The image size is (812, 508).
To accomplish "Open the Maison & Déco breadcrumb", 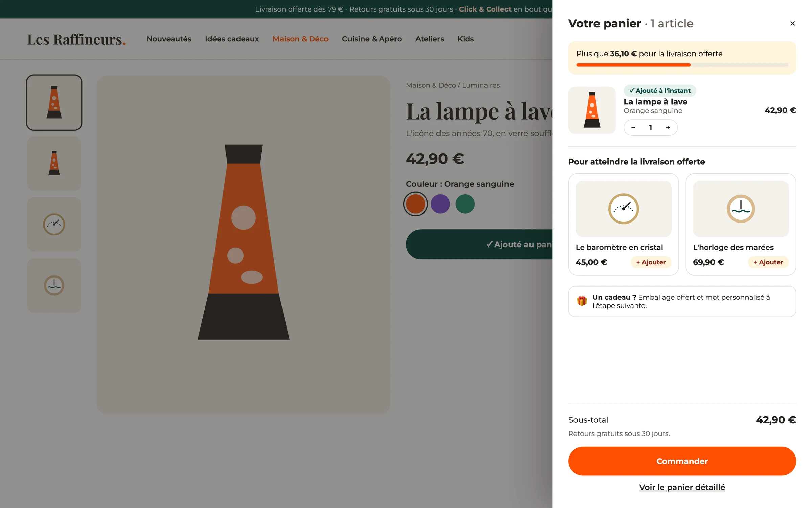I will (431, 85).
